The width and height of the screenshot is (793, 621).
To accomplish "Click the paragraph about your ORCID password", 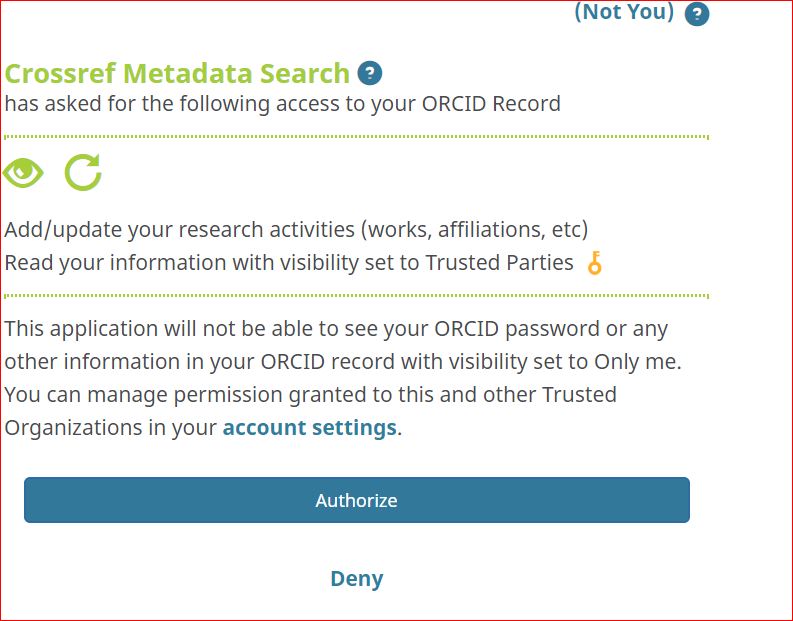I will (336, 345).
